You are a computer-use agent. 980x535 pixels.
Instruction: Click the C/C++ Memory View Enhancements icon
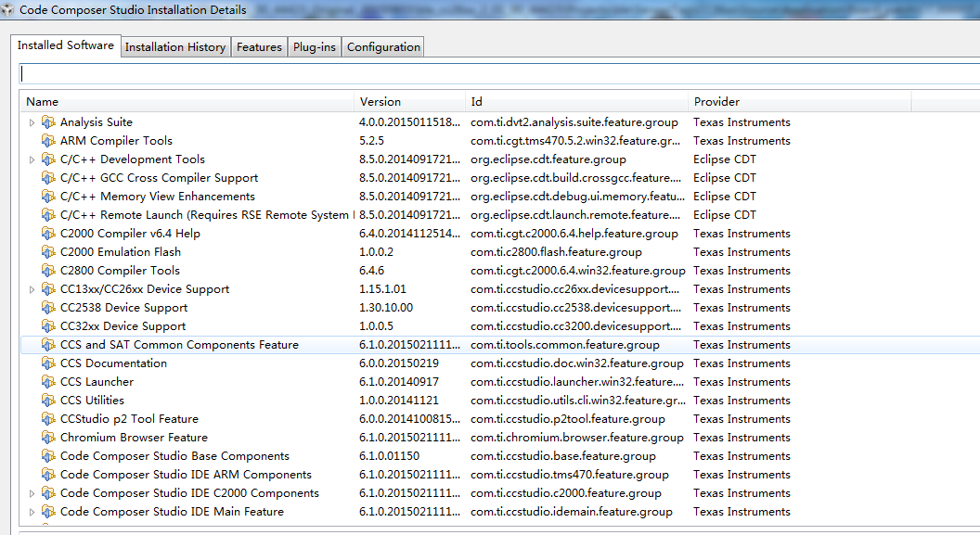(x=49, y=196)
